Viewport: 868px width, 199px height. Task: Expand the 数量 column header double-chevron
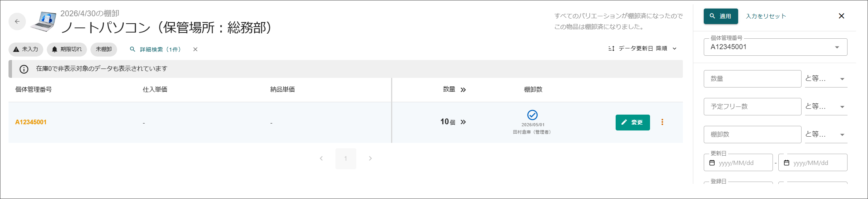click(x=463, y=90)
